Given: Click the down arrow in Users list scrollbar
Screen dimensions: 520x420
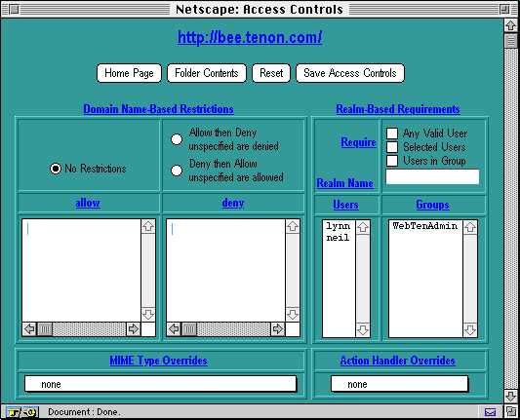Looking at the screenshot, I should point(363,330).
